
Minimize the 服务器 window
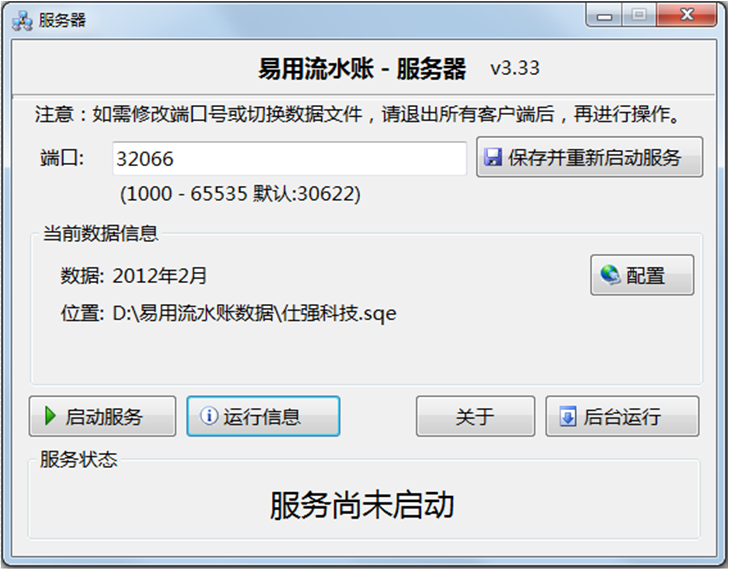(x=604, y=16)
